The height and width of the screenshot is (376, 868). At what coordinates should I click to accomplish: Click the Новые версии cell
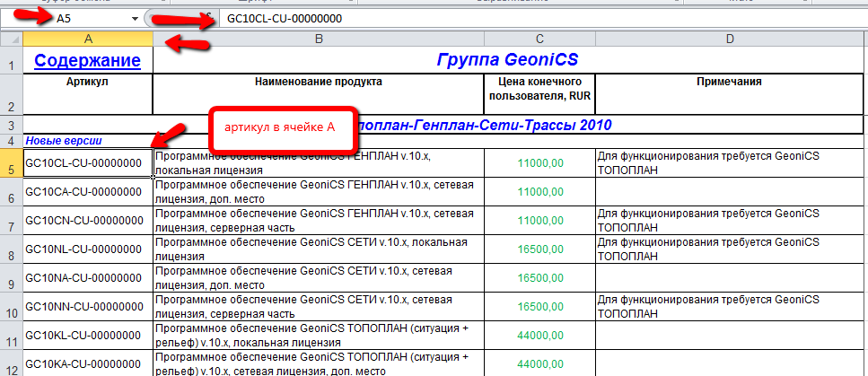tap(87, 141)
